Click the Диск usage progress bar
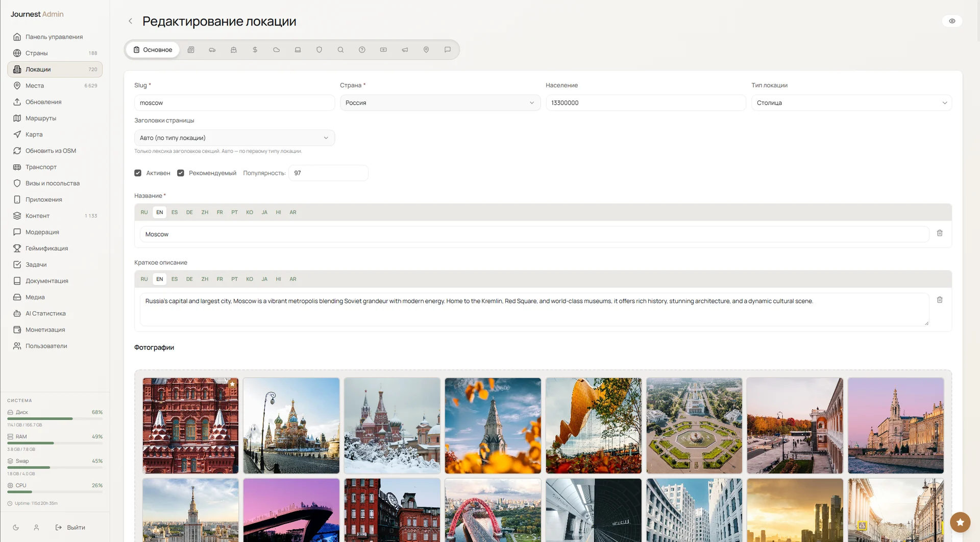The height and width of the screenshot is (542, 980). [x=55, y=419]
